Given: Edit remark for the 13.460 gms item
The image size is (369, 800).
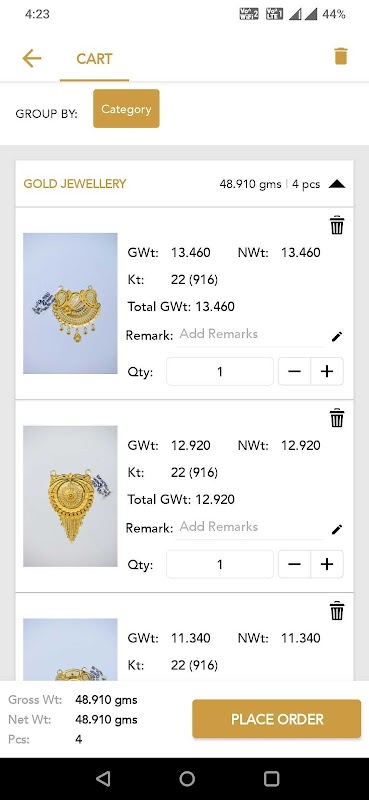Looking at the screenshot, I should point(337,337).
